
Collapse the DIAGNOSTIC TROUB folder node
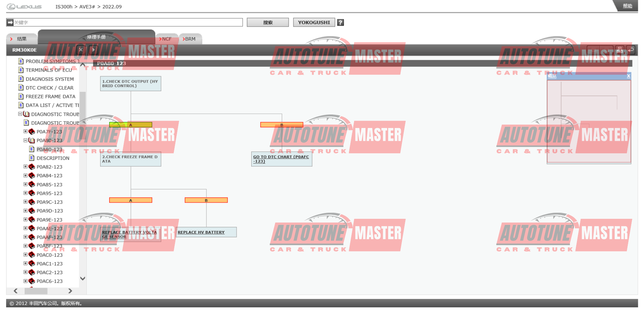tap(20, 114)
